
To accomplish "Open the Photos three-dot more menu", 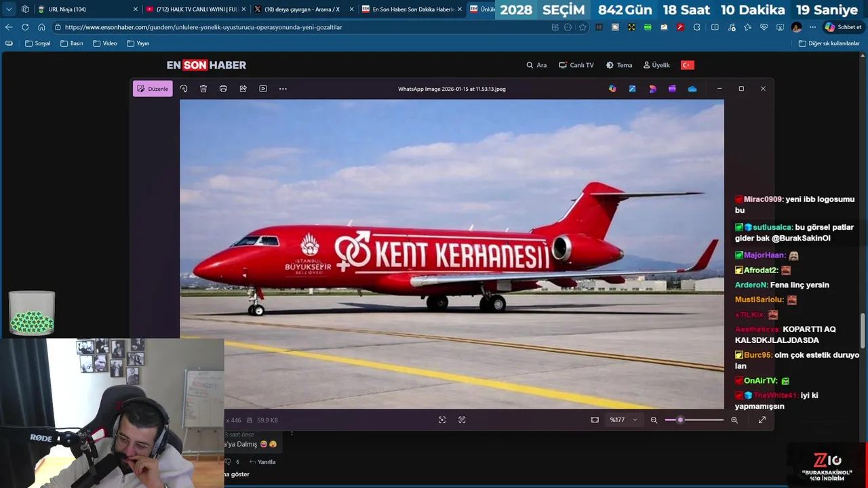I will tap(283, 89).
